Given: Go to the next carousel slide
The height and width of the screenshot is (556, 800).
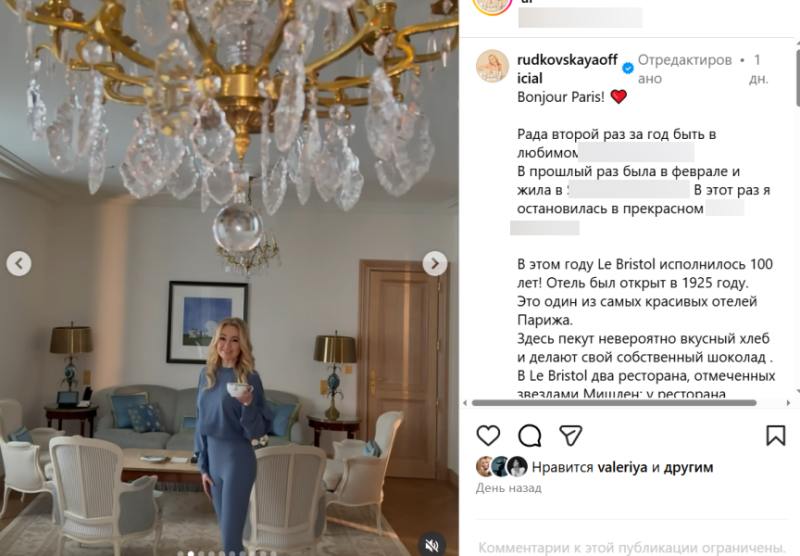Looking at the screenshot, I should coord(435,263).
